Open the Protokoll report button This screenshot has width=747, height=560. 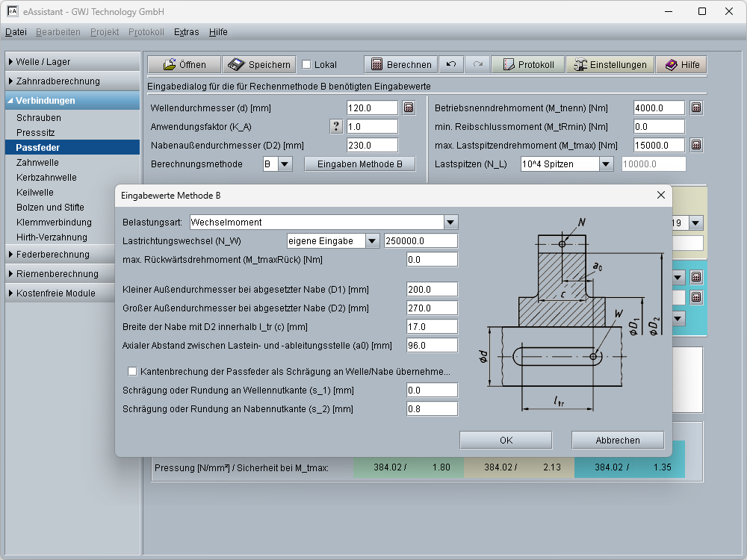click(x=527, y=65)
